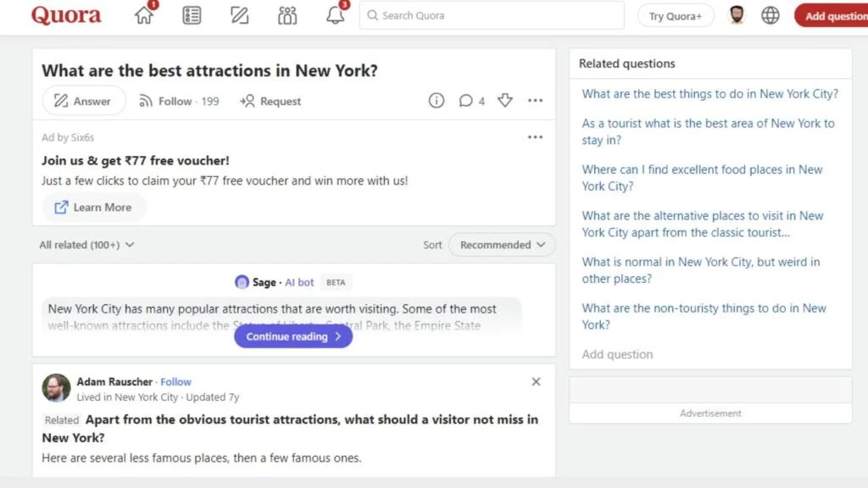Click the Add question button
The width and height of the screenshot is (868, 488).
[x=833, y=16]
